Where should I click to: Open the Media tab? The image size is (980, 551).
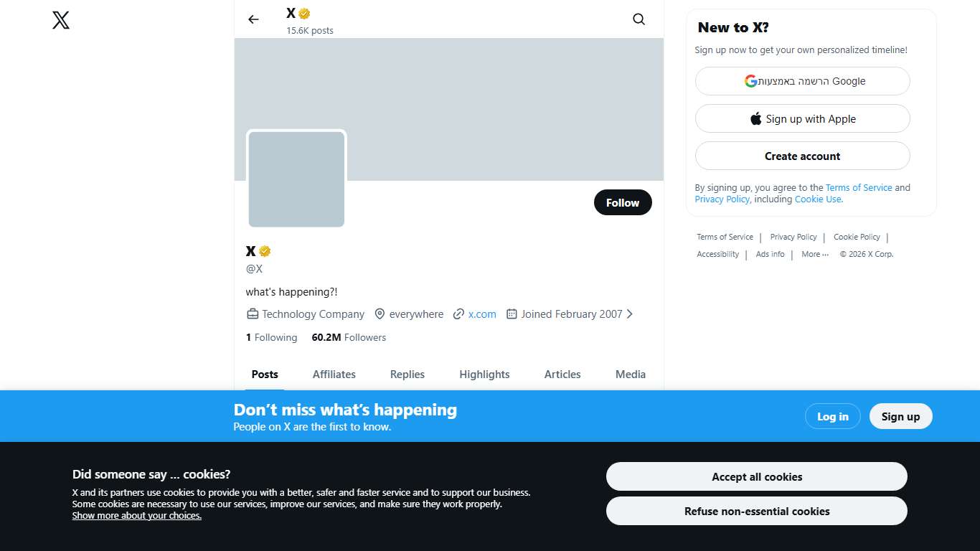630,375
